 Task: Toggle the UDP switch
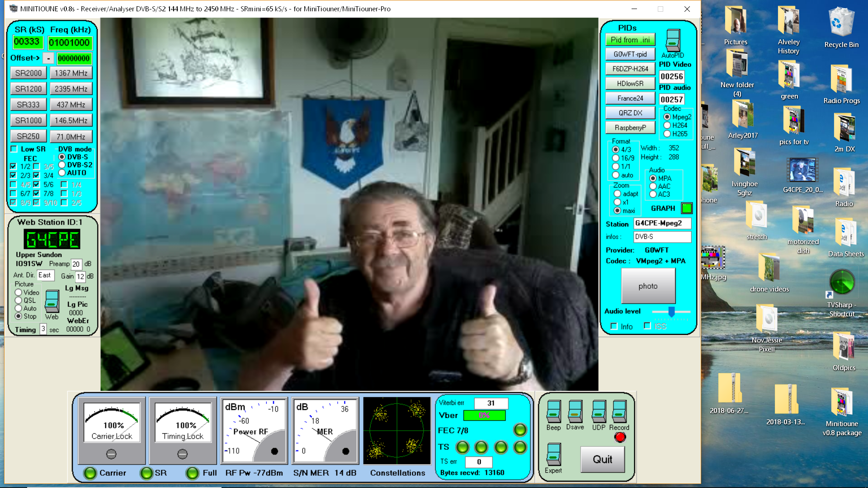(x=599, y=411)
